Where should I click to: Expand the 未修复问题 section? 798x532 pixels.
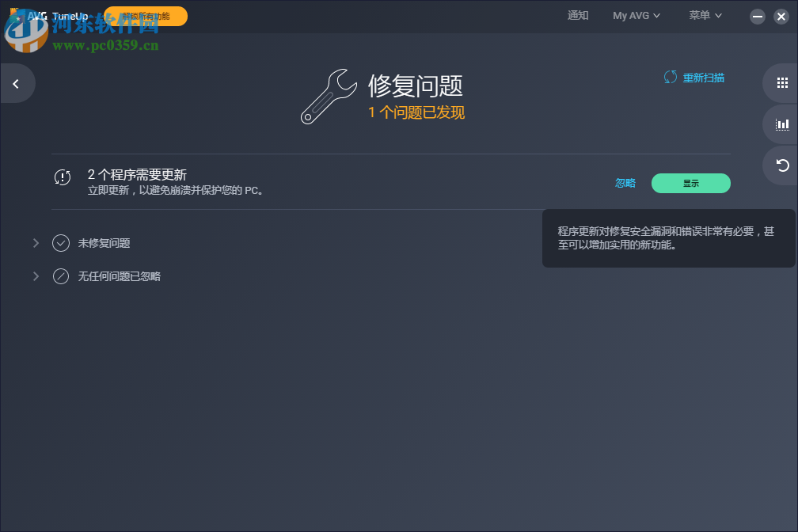pos(36,243)
